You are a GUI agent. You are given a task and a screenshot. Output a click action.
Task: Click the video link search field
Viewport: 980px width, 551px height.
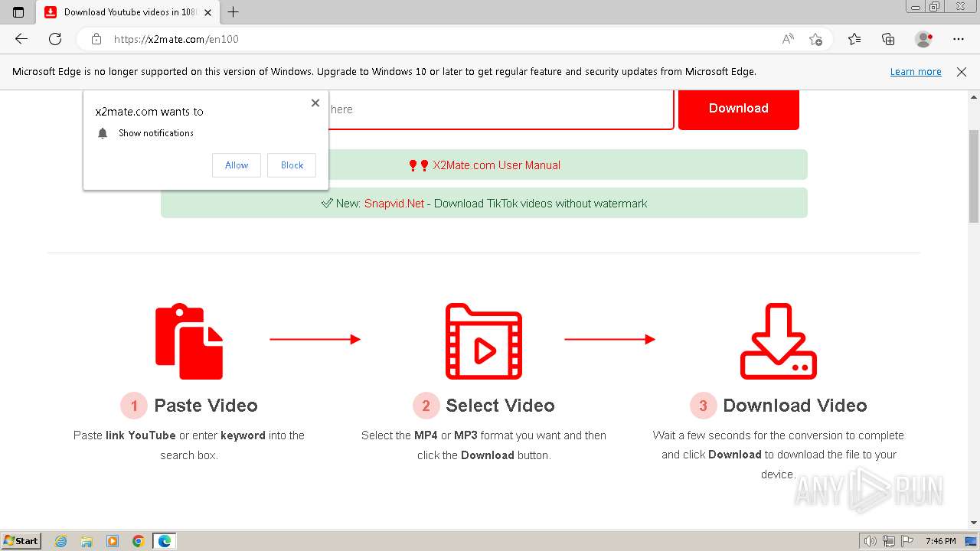pyautogui.click(x=501, y=109)
